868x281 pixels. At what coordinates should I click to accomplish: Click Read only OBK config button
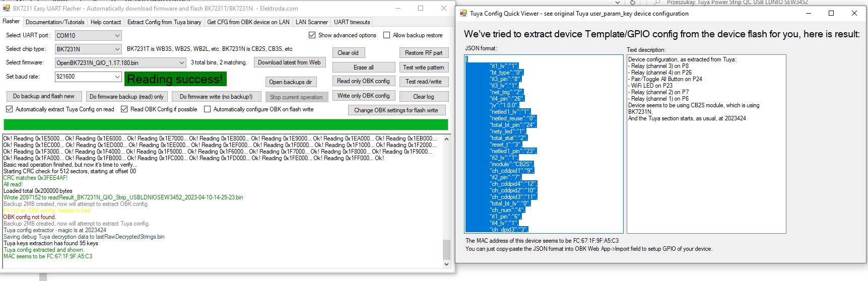[364, 81]
